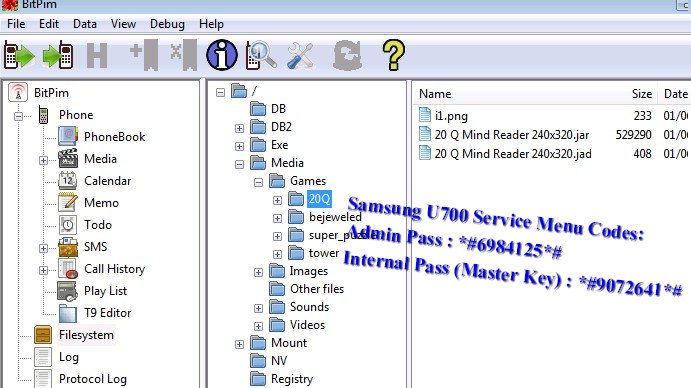Expand the 20Q folder
This screenshot has height=388, width=691.
pos(277,201)
